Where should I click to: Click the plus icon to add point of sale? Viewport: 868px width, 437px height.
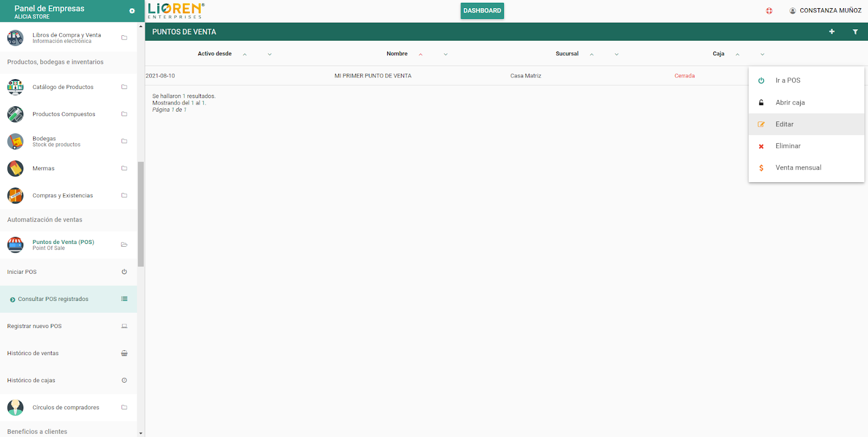pos(832,31)
